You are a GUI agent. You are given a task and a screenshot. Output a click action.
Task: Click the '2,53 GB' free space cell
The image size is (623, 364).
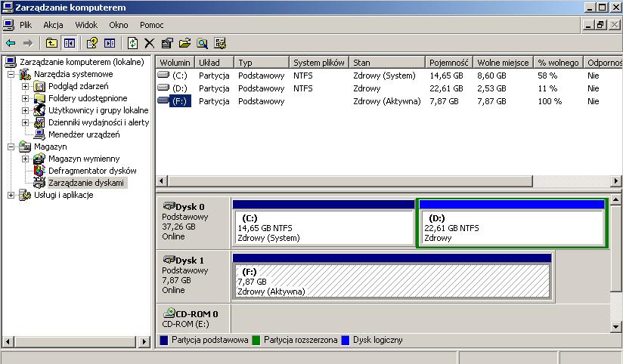click(x=491, y=88)
